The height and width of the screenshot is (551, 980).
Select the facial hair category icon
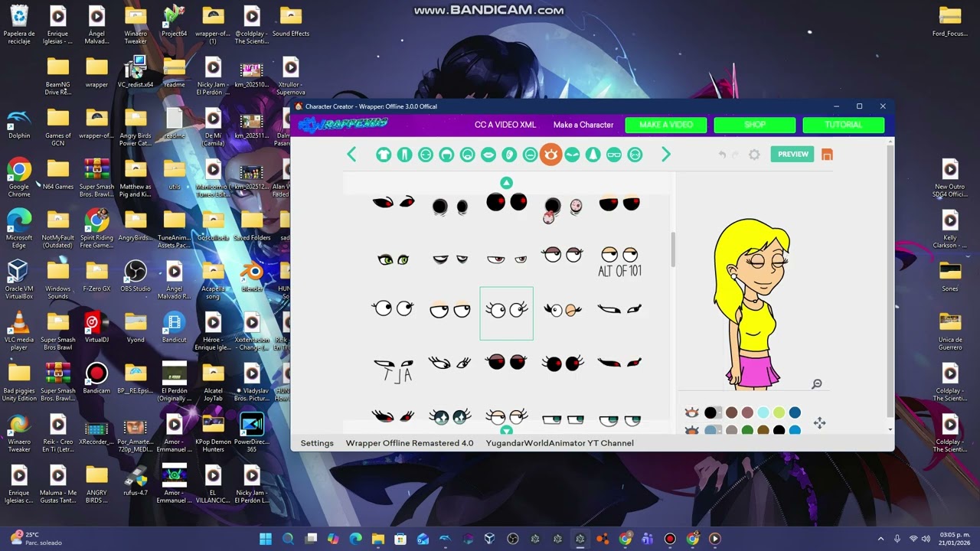coord(467,155)
